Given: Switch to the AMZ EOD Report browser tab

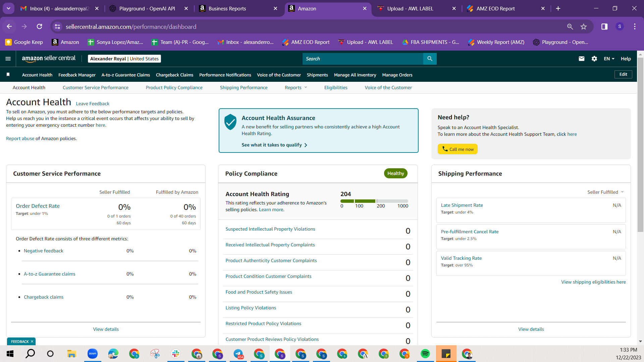Looking at the screenshot, I should (x=505, y=8).
